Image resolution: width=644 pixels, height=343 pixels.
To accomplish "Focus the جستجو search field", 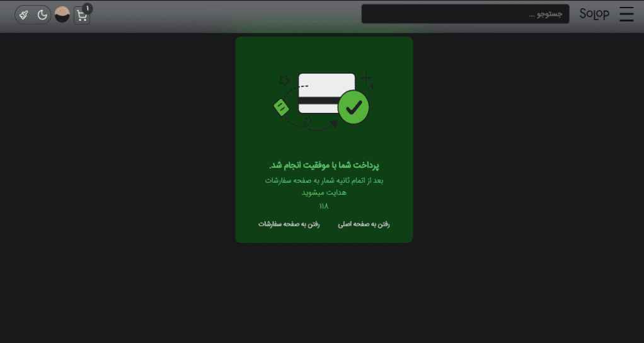I will 465,14.
